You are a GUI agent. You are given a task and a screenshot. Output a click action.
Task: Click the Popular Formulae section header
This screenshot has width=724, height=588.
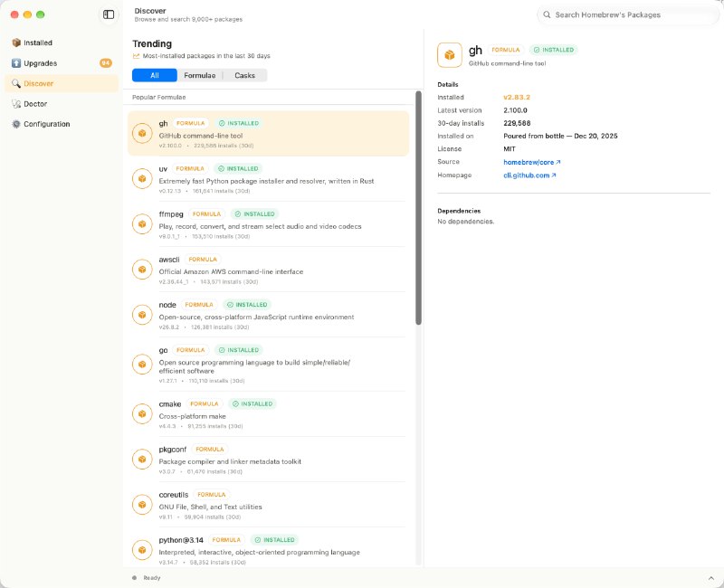pos(159,98)
